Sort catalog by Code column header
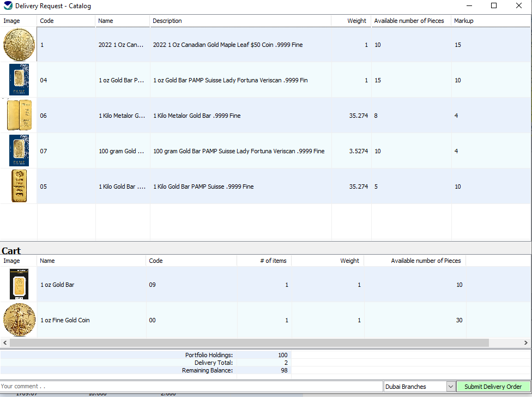 [65, 21]
